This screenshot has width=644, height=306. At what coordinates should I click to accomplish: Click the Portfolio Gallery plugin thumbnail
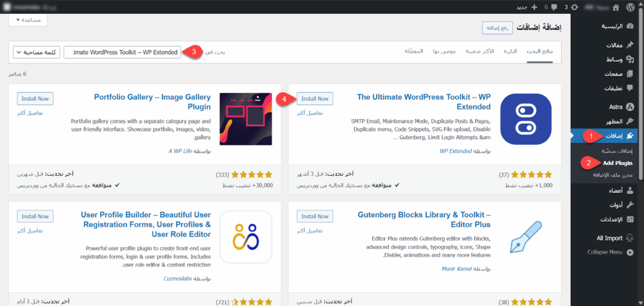pyautogui.click(x=246, y=119)
